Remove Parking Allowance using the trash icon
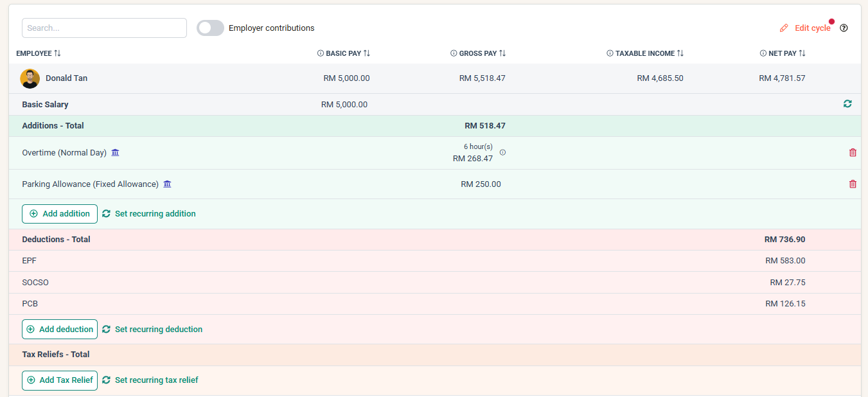Image resolution: width=868 pixels, height=397 pixels. (853, 184)
